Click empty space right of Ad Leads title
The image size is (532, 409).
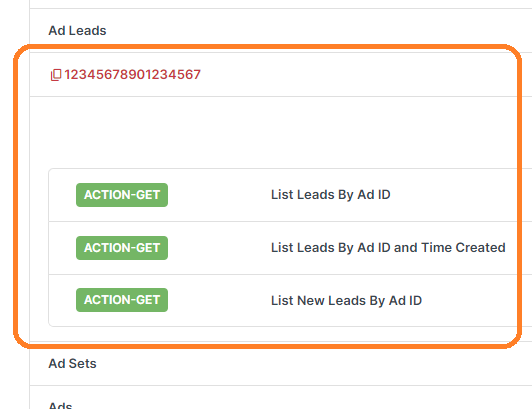319,31
